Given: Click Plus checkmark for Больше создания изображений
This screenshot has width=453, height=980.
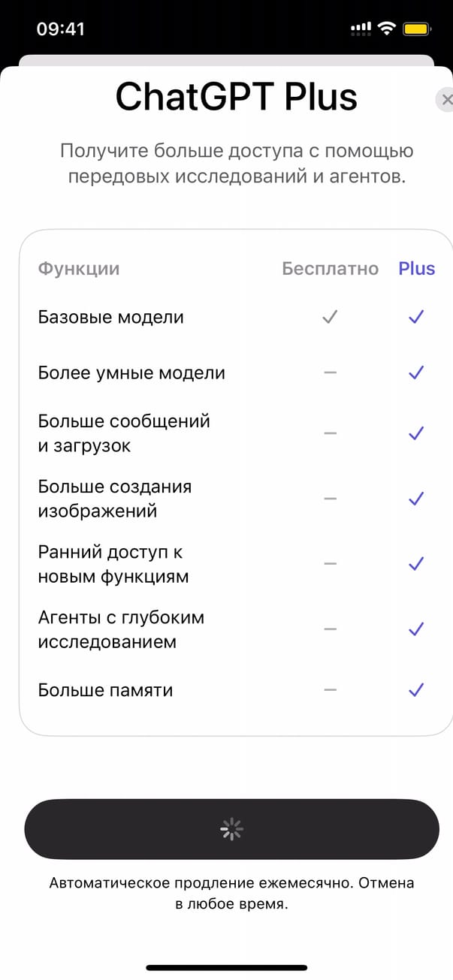Looking at the screenshot, I should tap(416, 499).
